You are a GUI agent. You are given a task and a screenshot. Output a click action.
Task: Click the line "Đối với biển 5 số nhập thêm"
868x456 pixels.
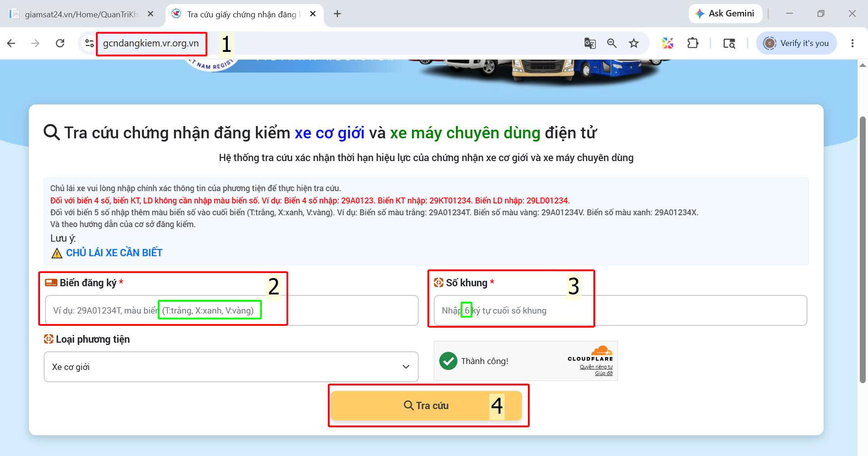(374, 213)
